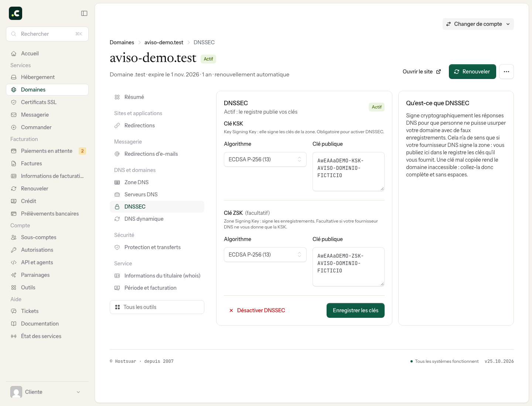Open Période et facturation
532x406 pixels.
pos(157,288)
